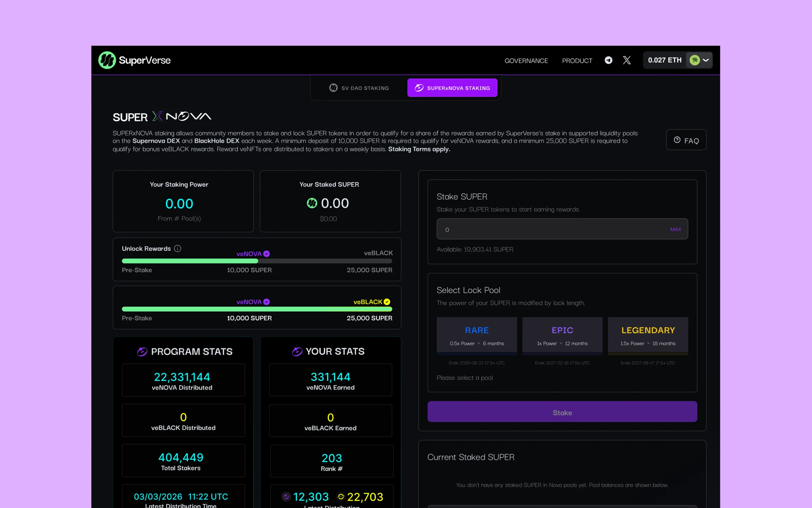Viewport: 812px width, 508px height.
Task: Click the YOUR STATS planet icon
Action: click(x=297, y=352)
